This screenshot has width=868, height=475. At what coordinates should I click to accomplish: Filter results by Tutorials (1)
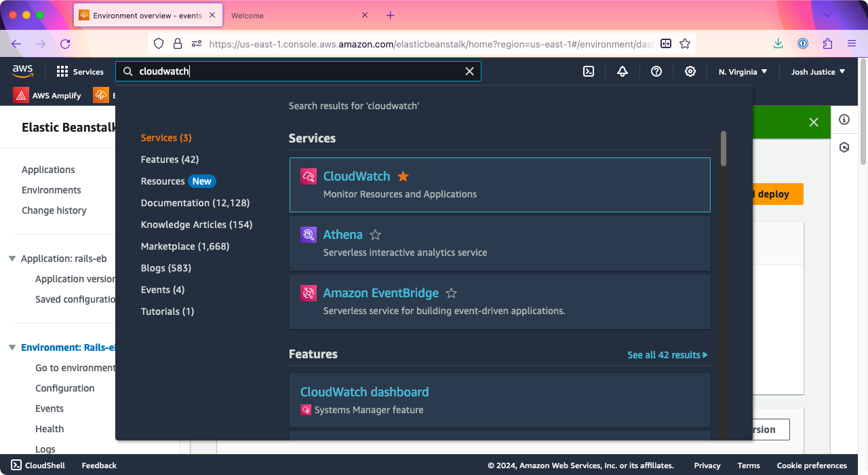167,311
